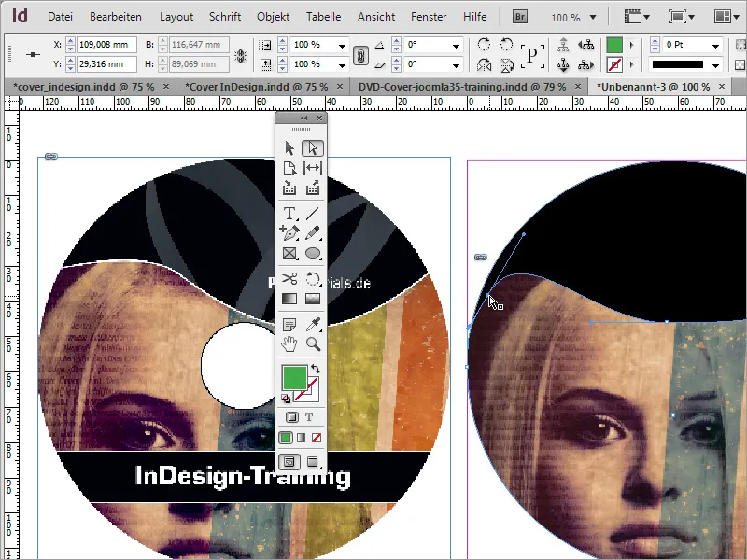Open zoom level dropdown at 100 %
Viewport: 747px width, 560px height.
(593, 17)
